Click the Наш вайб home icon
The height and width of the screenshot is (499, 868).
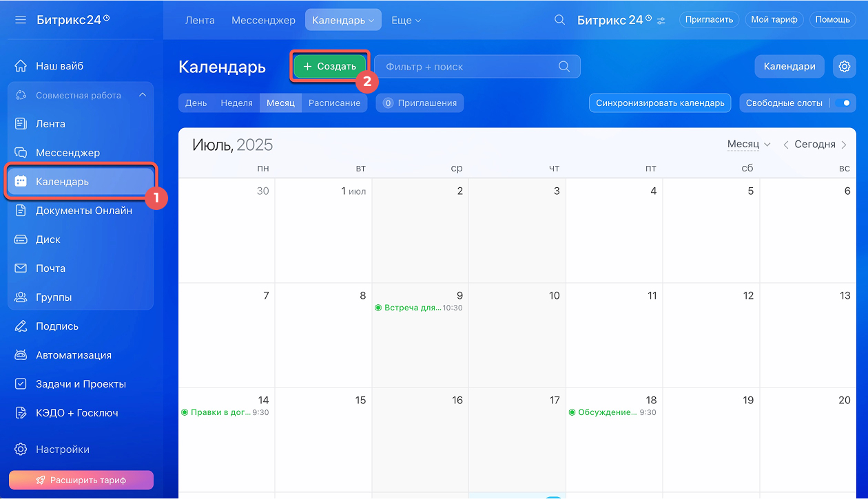(x=21, y=66)
